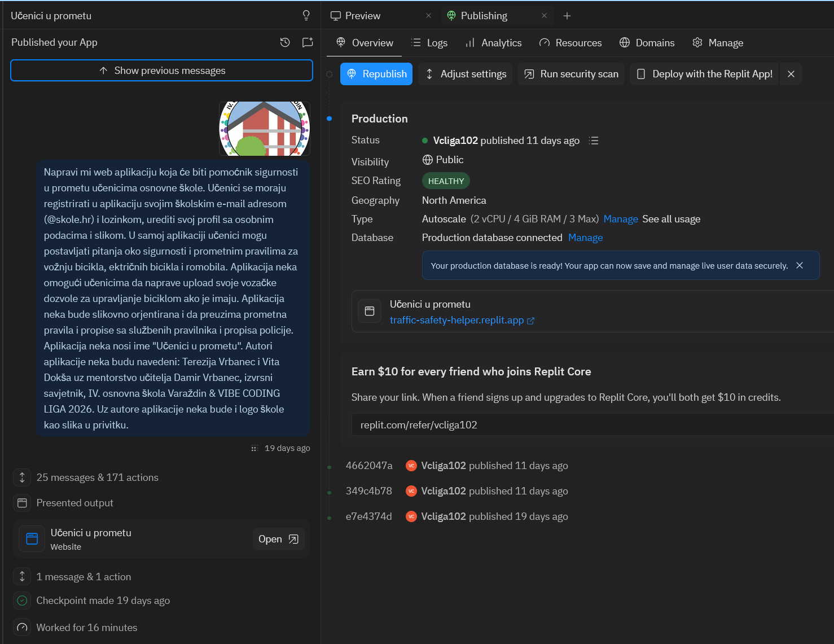Show previous messages
This screenshot has height=644, width=834.
[x=161, y=71]
